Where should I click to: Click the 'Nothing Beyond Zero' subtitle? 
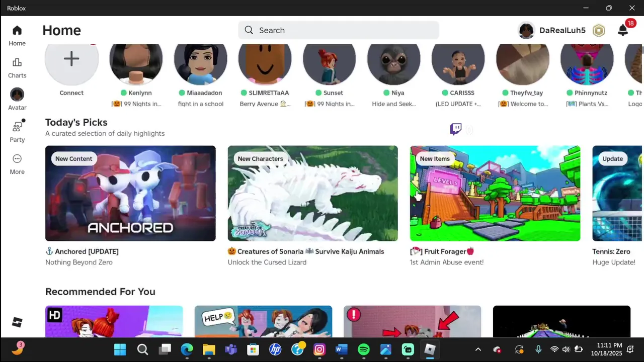tap(79, 262)
